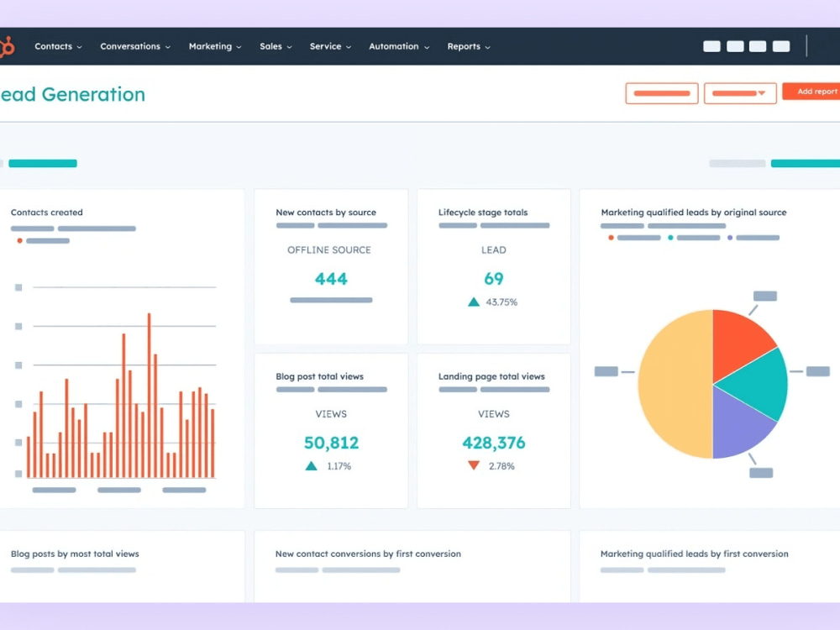
Task: Click the yellow pie chart segment
Action: pyautogui.click(x=675, y=384)
